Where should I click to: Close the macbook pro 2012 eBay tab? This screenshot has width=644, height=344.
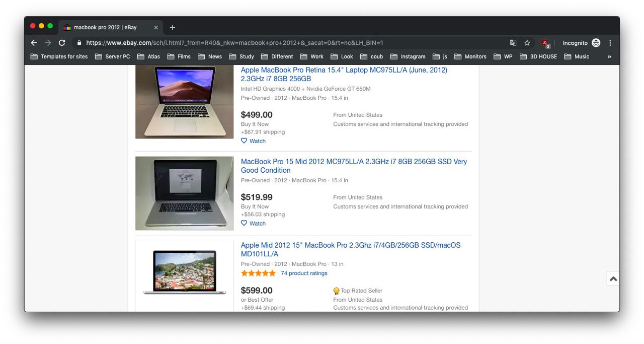click(156, 27)
